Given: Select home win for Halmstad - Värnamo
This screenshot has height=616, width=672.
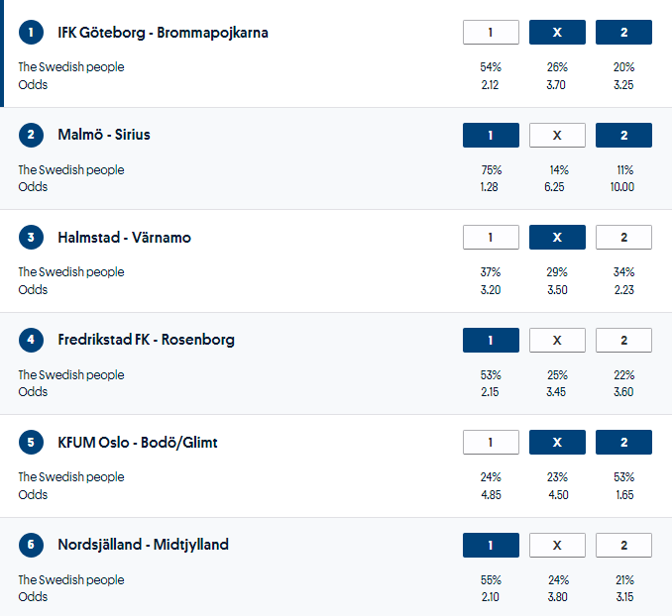Looking at the screenshot, I should coord(491,238).
